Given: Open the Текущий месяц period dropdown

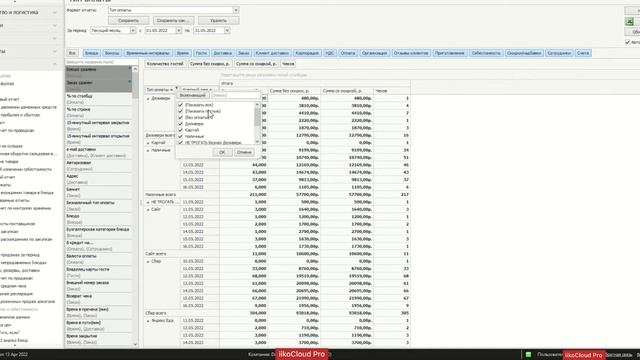Looking at the screenshot, I should click(133, 31).
